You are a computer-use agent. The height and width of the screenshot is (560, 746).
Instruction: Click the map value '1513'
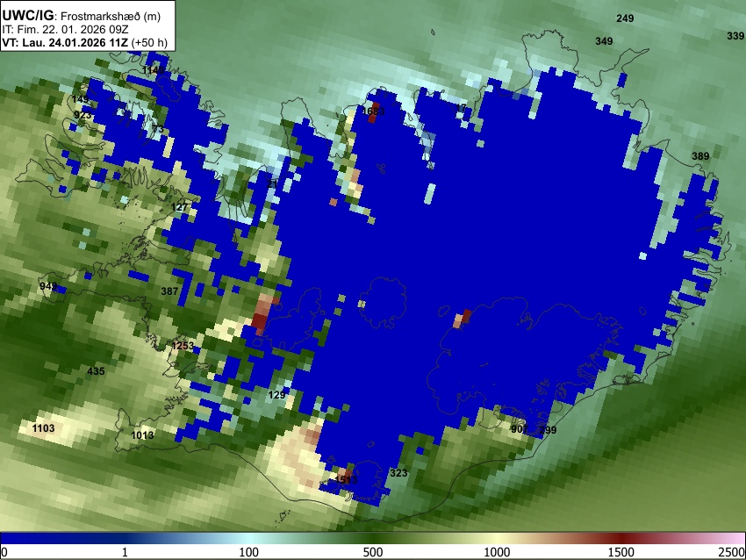pyautogui.click(x=346, y=479)
